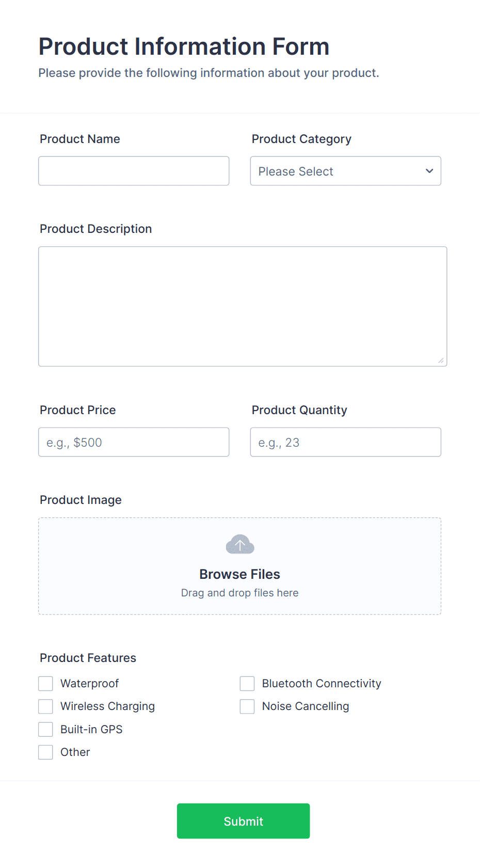Click the Browse Files link
The width and height of the screenshot is (480, 868).
pyautogui.click(x=239, y=574)
